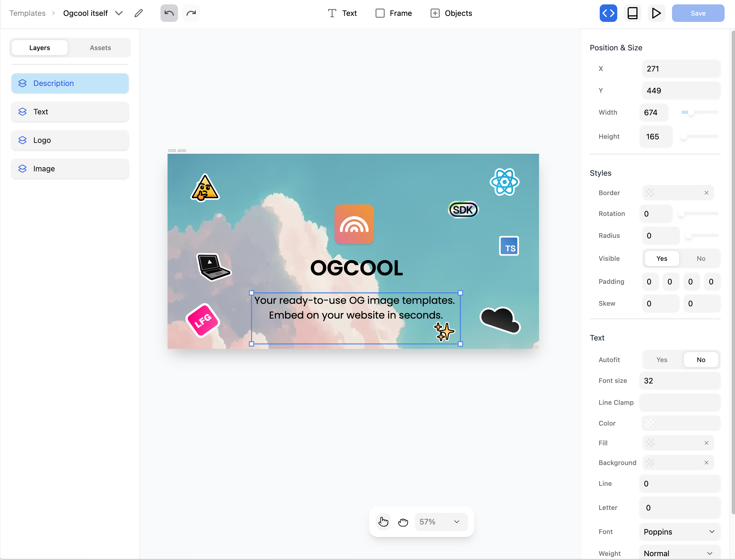Click the Font size input field

click(x=680, y=381)
